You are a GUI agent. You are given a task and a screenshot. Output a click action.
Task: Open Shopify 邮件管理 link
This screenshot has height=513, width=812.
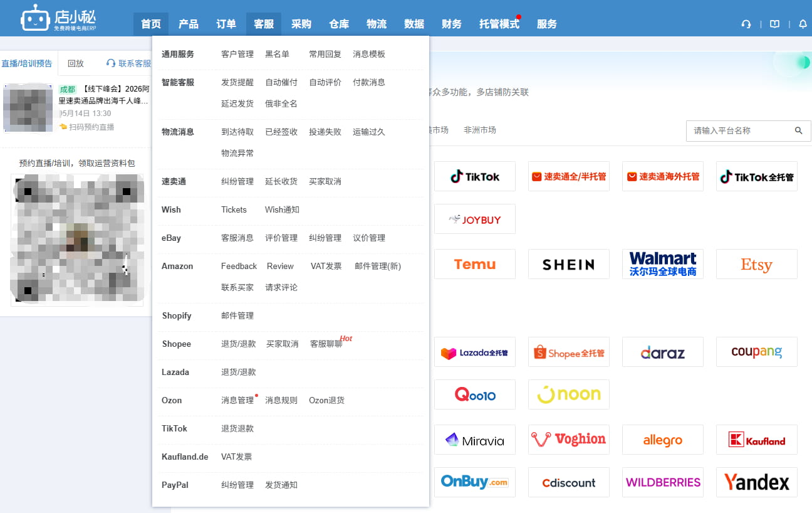click(237, 315)
